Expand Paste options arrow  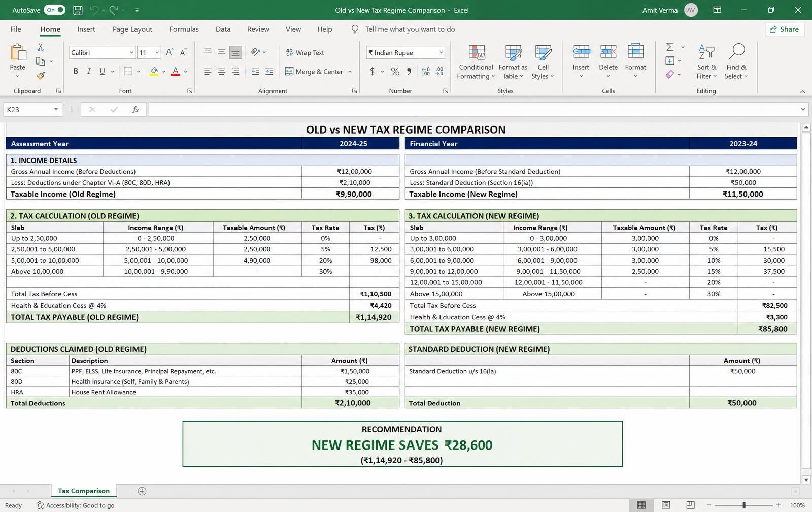coord(17,76)
